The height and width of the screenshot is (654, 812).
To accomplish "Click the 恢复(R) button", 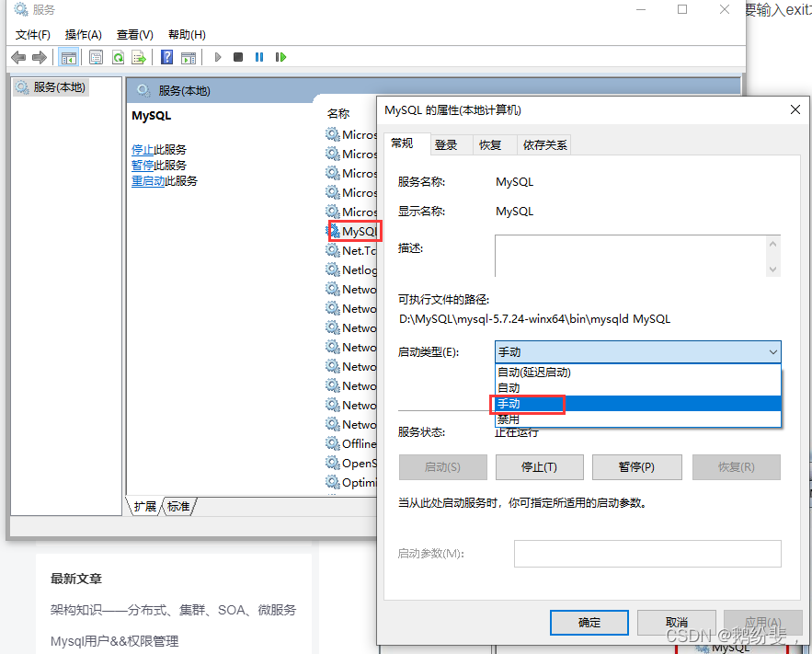I will 736,467.
